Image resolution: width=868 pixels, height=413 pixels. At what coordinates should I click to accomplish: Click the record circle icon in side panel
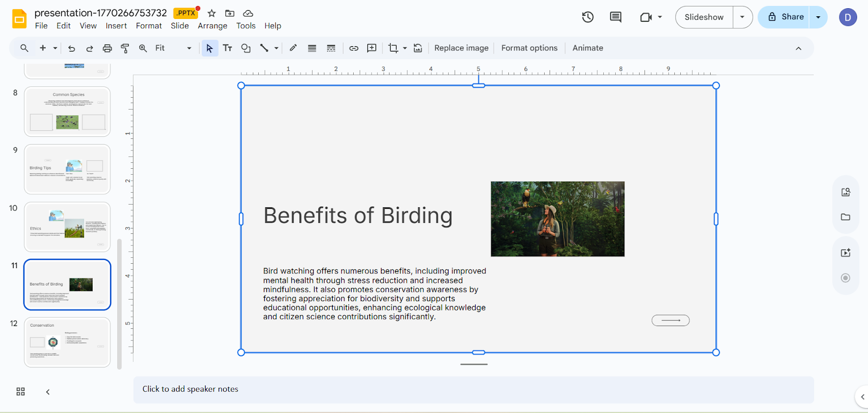point(845,278)
